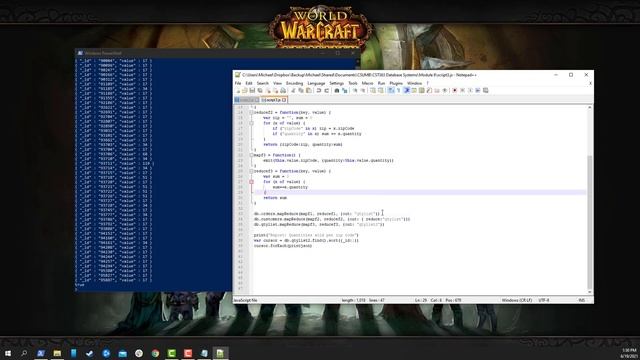Open the Macro menu

pos(367,83)
